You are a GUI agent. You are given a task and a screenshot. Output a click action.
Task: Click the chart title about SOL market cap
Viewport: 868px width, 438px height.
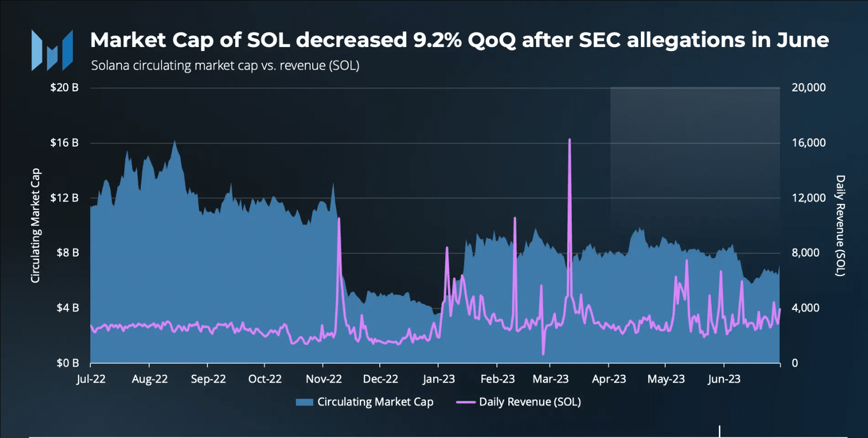[459, 40]
